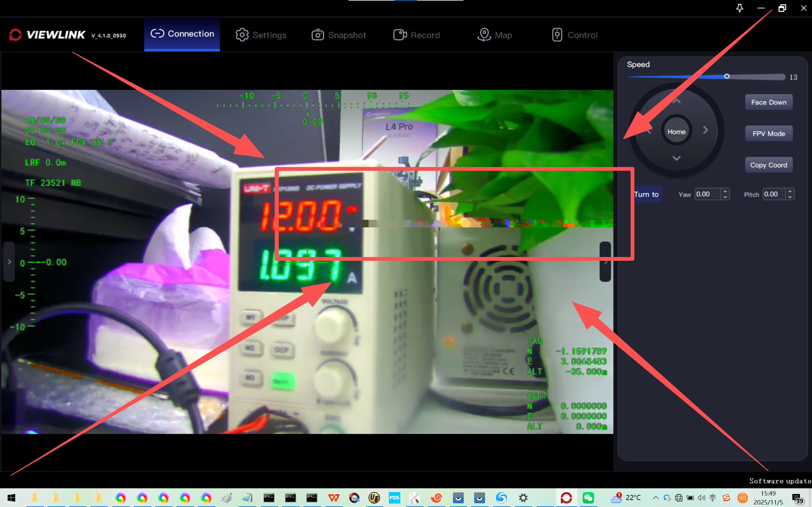Click the Turn to button
The width and height of the screenshot is (812, 507).
[x=646, y=195]
